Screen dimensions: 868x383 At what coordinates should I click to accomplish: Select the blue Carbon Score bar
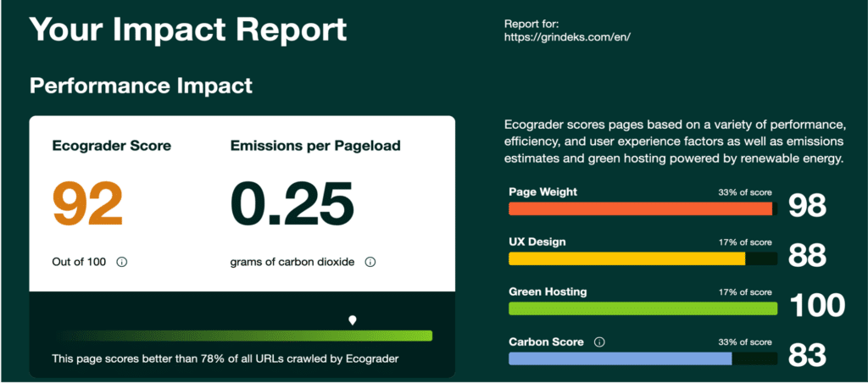click(620, 358)
